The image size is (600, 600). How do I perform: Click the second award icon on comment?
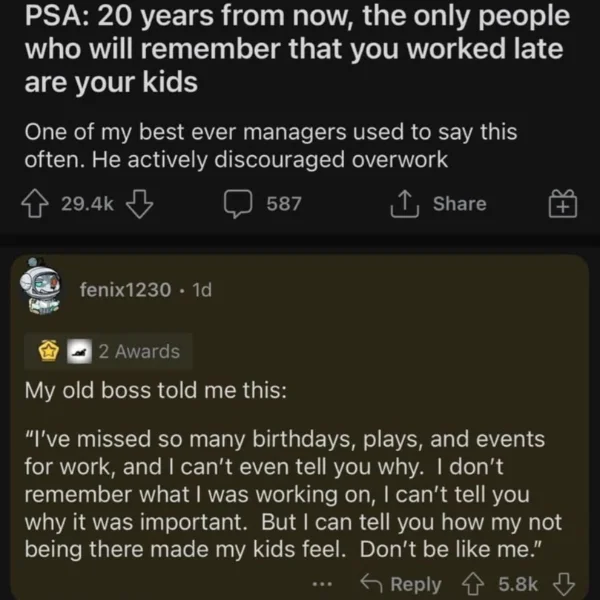point(75,351)
